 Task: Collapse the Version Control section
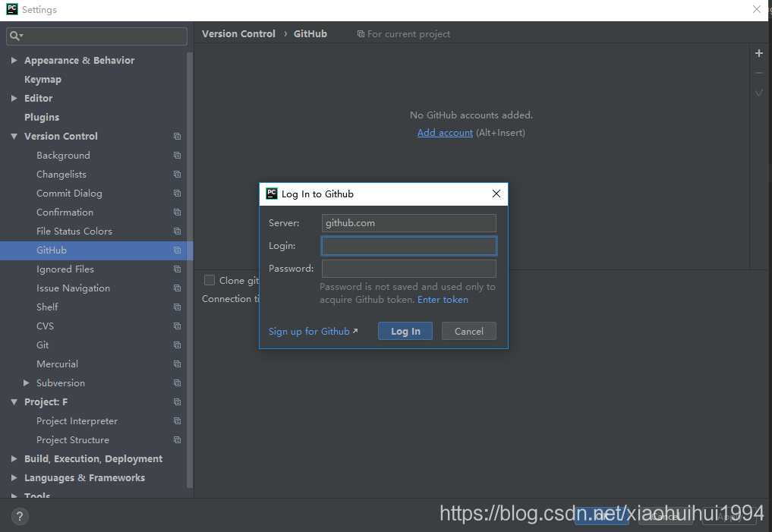(x=14, y=137)
